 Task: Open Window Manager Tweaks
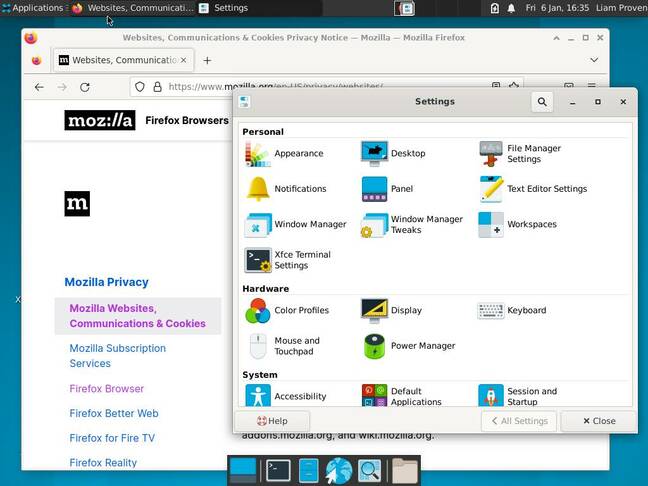pyautogui.click(x=412, y=224)
